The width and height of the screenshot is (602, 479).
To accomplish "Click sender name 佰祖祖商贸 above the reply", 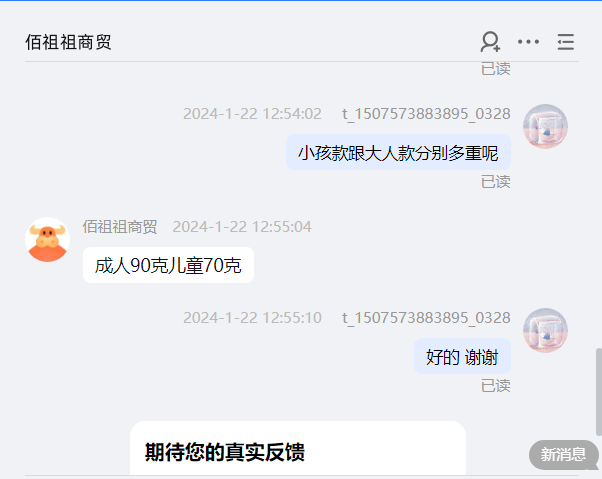I will pos(120,227).
